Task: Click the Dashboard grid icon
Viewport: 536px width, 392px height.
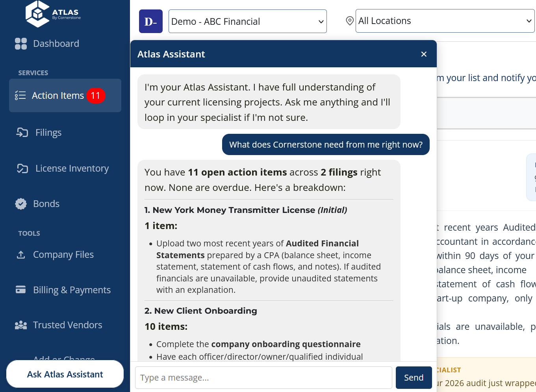Action: pyautogui.click(x=21, y=44)
